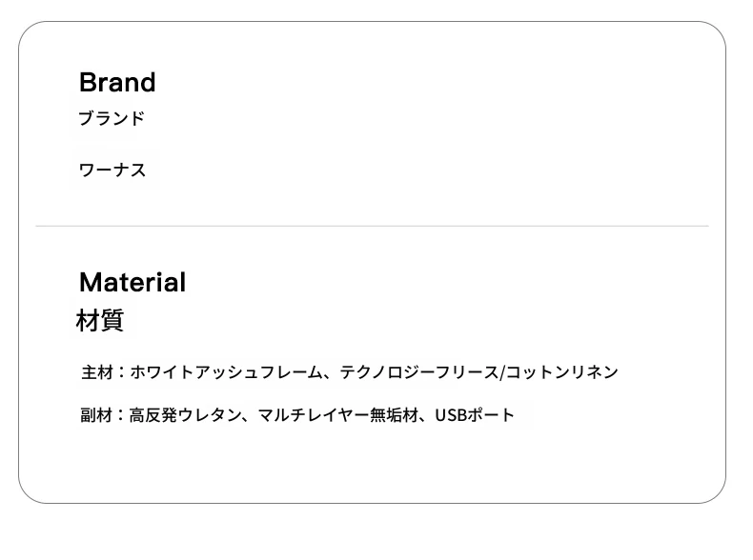Screen dimensions: 753x560
Task: Click the ワーナス brand name
Action: tap(112, 170)
